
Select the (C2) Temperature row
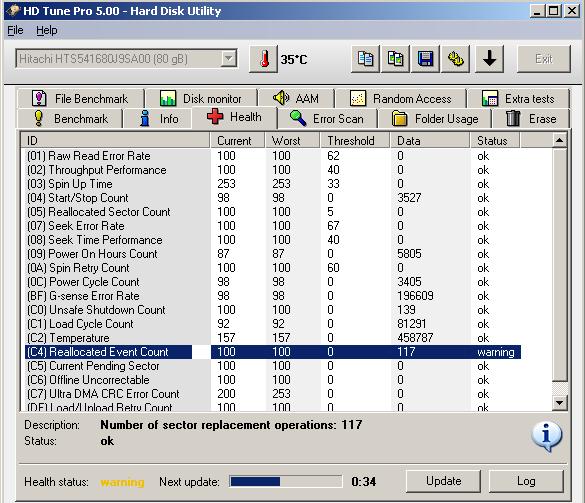(x=272, y=338)
